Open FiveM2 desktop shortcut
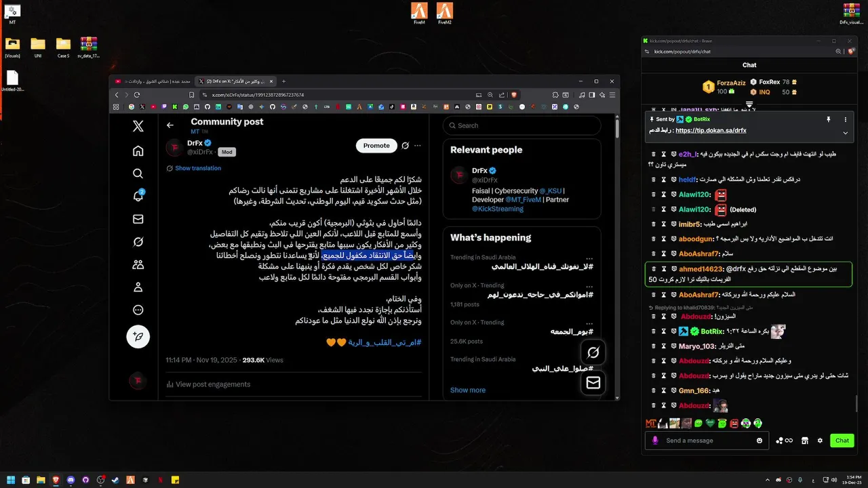Viewport: 868px width, 488px height. coord(445,13)
